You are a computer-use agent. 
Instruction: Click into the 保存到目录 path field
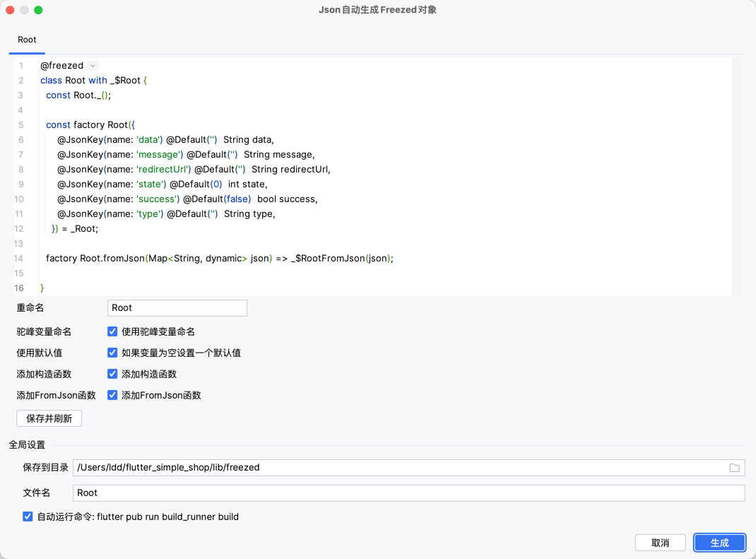396,468
